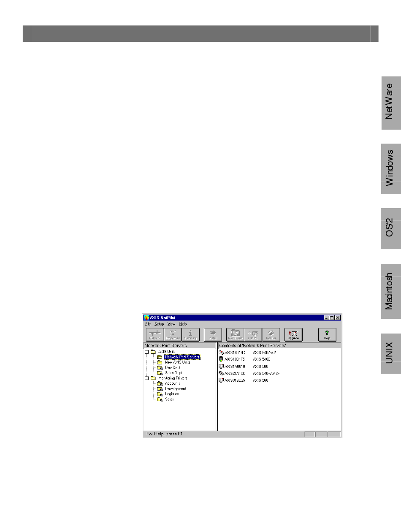This screenshot has width=401, height=532.
Task: Click the Sales Dept folder icon
Action: 160,373
